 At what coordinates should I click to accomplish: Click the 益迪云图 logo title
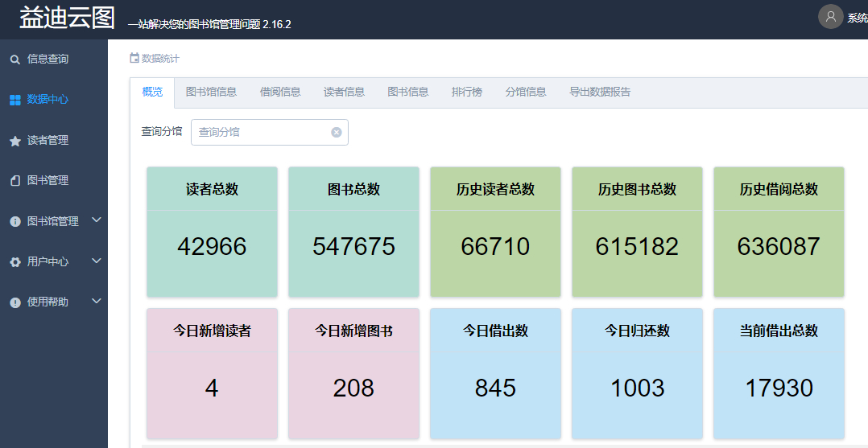coord(68,18)
